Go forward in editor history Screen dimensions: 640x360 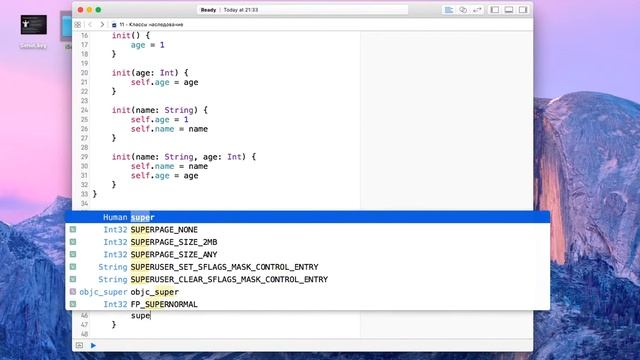102,25
